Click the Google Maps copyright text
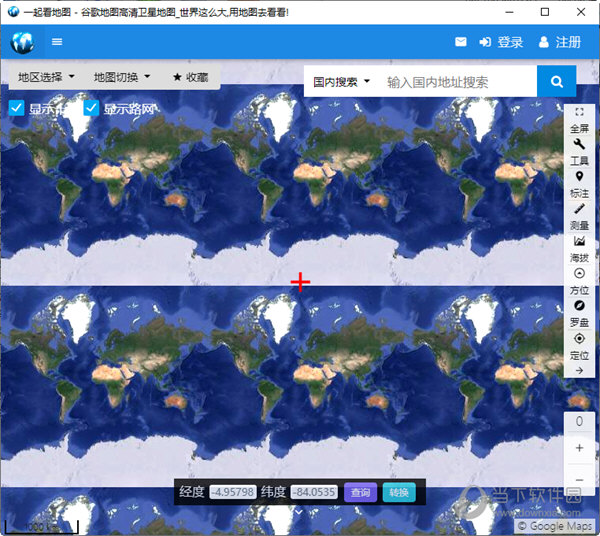Viewport: 600px width, 536px height. click(x=554, y=526)
